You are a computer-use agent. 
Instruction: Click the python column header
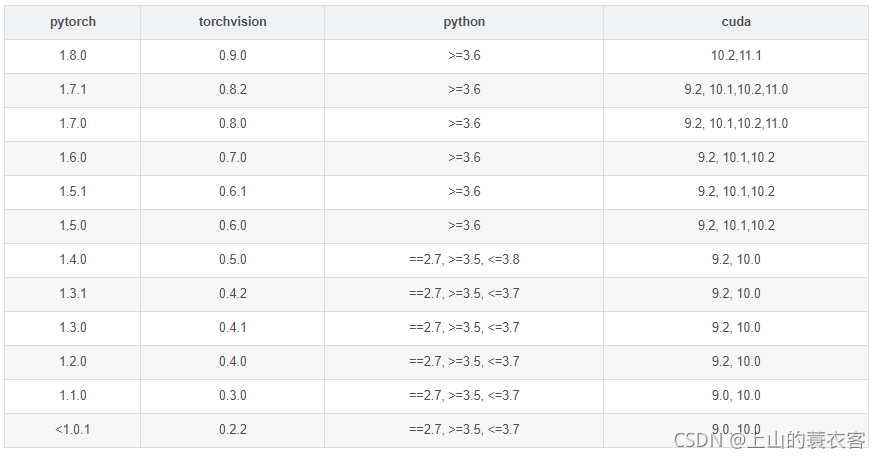pyautogui.click(x=464, y=22)
